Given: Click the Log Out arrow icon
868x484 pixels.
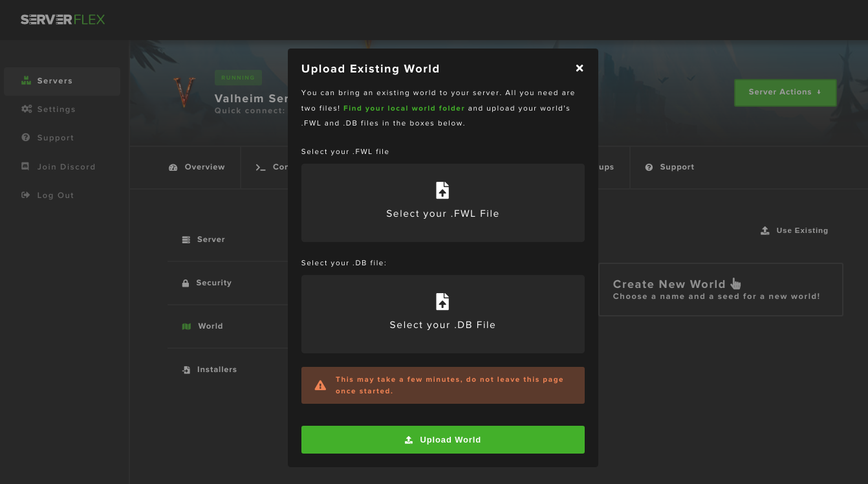Looking at the screenshot, I should [x=26, y=195].
